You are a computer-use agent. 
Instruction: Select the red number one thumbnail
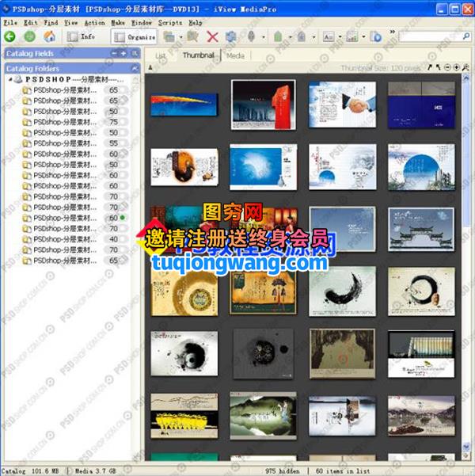263,105
